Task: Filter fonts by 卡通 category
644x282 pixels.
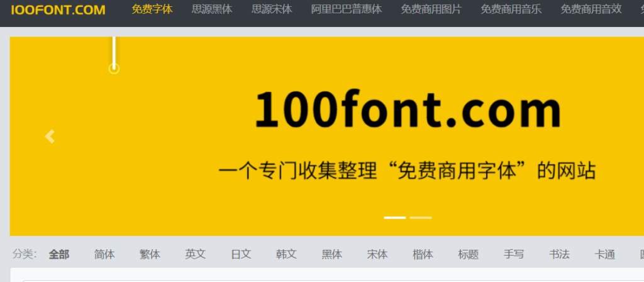Action: (x=605, y=254)
